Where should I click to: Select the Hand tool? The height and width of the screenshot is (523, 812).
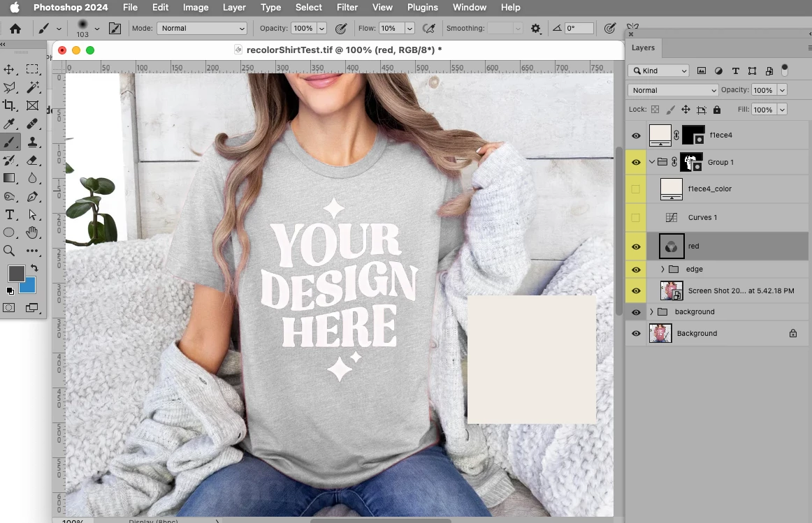pos(32,233)
